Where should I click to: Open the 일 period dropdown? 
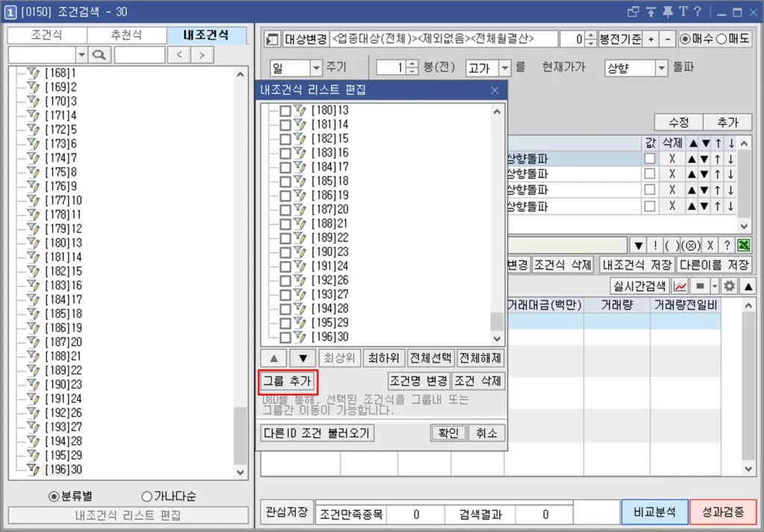(316, 68)
